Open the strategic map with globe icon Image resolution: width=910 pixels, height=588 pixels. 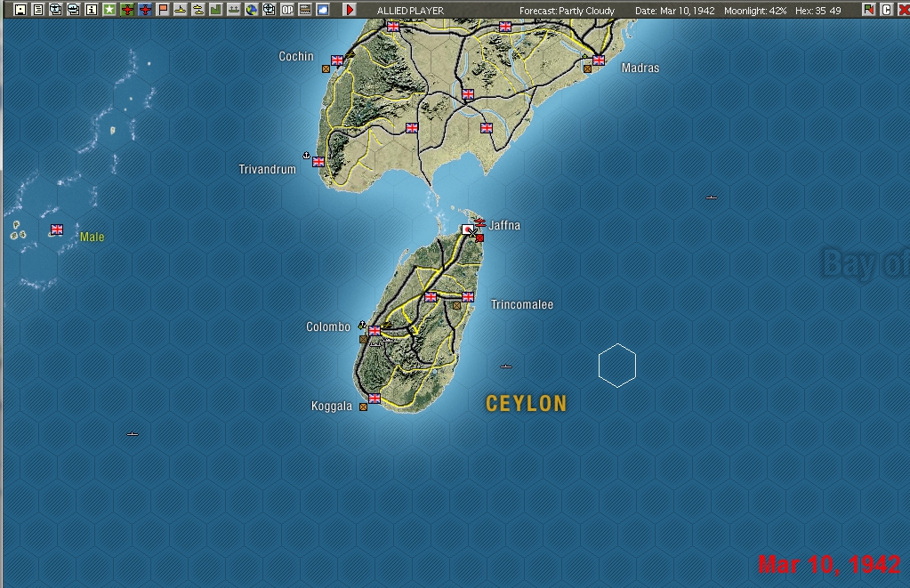(252, 8)
